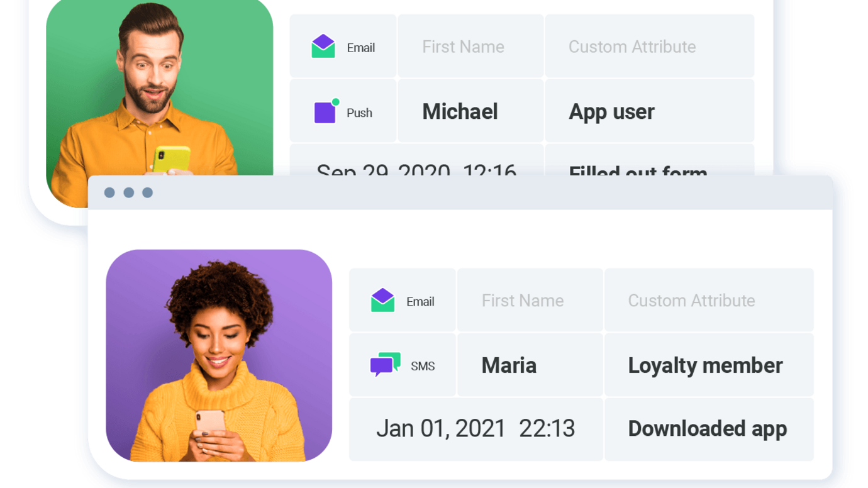
Task: Click the SMS chat bubbles icon
Action: [x=385, y=365]
